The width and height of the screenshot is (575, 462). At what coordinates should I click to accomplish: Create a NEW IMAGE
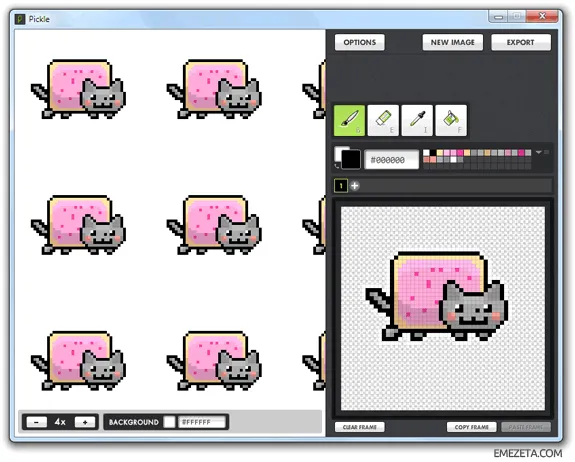tap(453, 43)
